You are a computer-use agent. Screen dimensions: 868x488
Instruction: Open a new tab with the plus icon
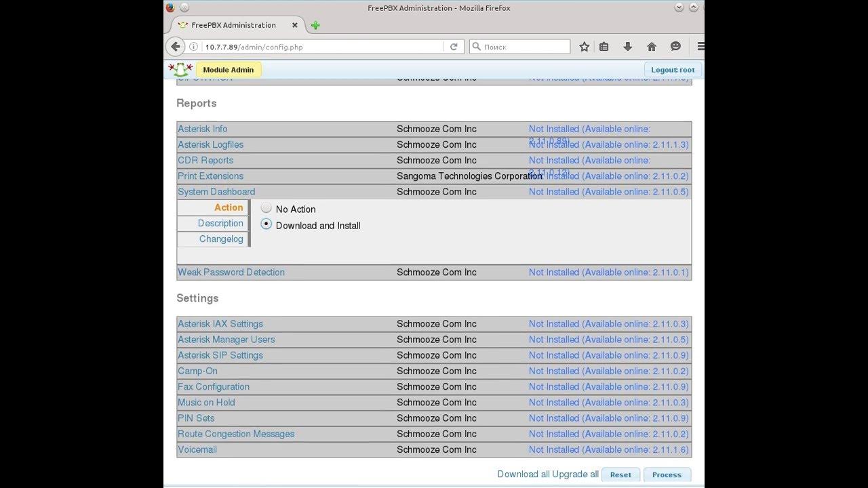(315, 26)
